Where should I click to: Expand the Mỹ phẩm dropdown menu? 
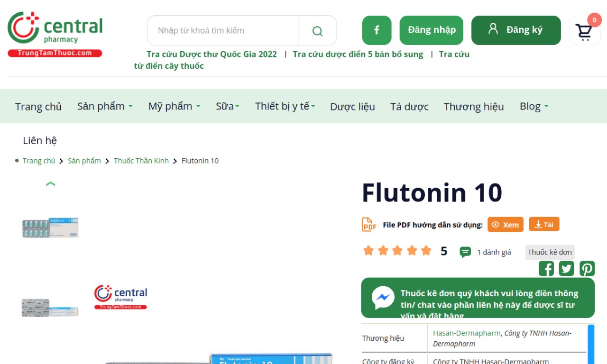pyautogui.click(x=174, y=106)
